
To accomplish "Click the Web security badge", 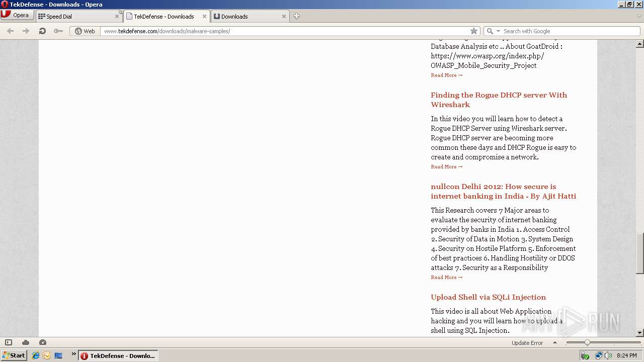I will [85, 31].
